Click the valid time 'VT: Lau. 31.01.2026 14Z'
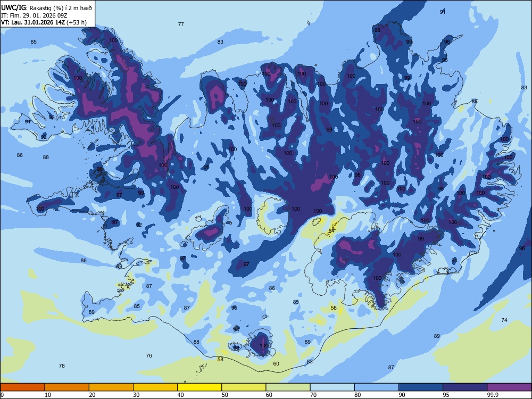This screenshot has height=399, width=532. pyautogui.click(x=33, y=23)
